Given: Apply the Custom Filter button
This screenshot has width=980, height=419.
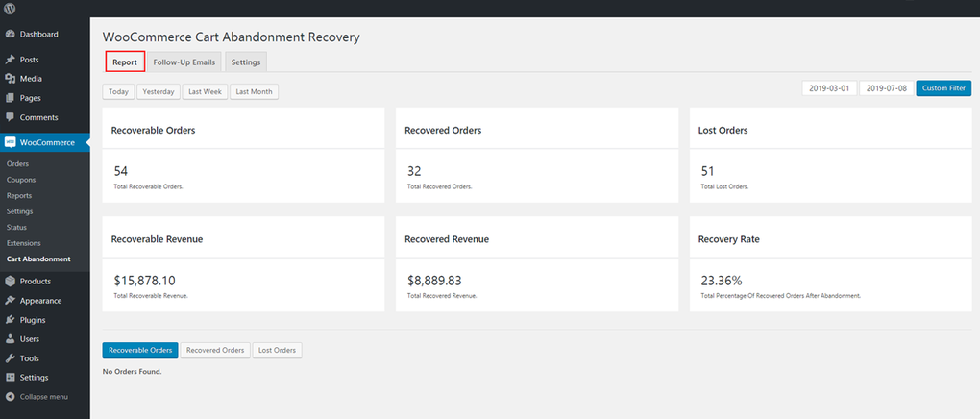Looking at the screenshot, I should tap(943, 88).
